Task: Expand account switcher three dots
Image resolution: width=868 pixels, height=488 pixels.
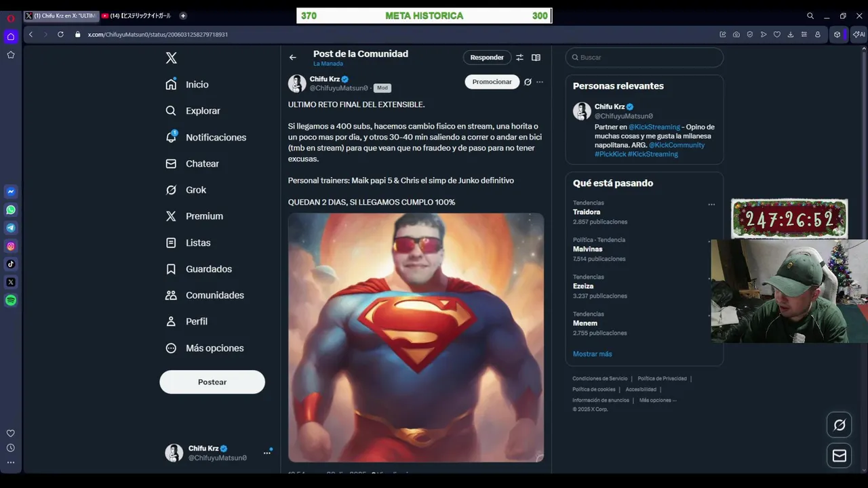Action: click(x=267, y=453)
